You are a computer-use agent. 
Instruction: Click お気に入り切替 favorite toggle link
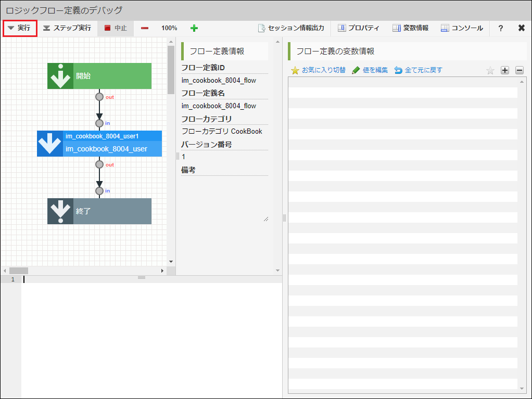(318, 70)
